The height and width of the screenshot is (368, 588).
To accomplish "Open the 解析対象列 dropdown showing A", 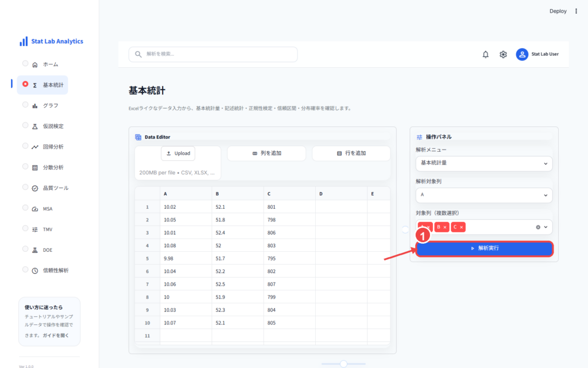I will [483, 195].
